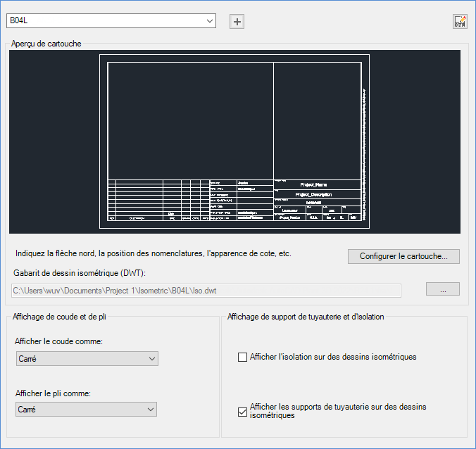Enable 'Afficher l'isolation sur des dessins isométriques'
The width and height of the screenshot is (476, 449).
tap(242, 357)
